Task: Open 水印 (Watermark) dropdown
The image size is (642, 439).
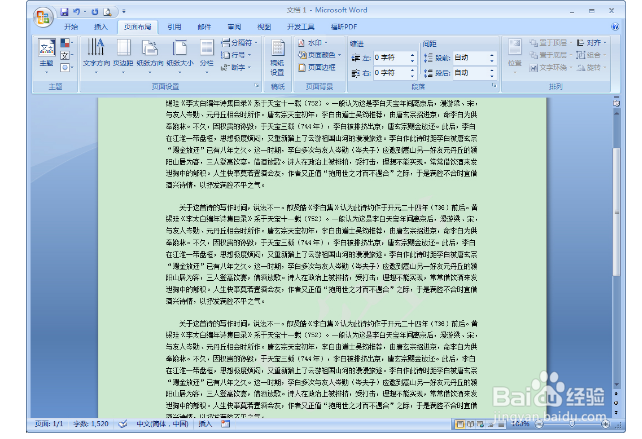Action: coord(313,43)
